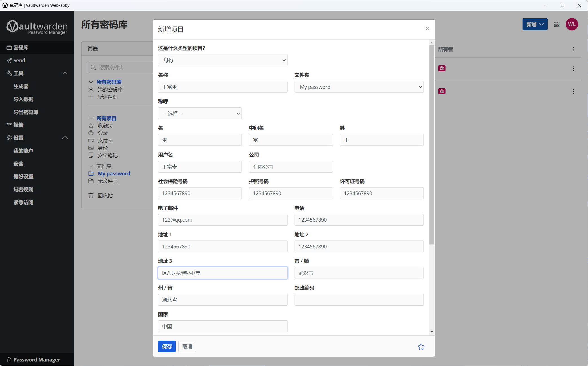The height and width of the screenshot is (366, 588).
Task: Open the WL account avatar menu
Action: [x=572, y=24]
